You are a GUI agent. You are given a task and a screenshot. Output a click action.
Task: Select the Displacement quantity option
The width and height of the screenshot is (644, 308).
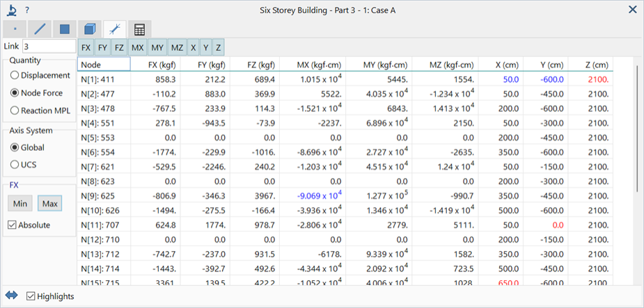pyautogui.click(x=40, y=76)
